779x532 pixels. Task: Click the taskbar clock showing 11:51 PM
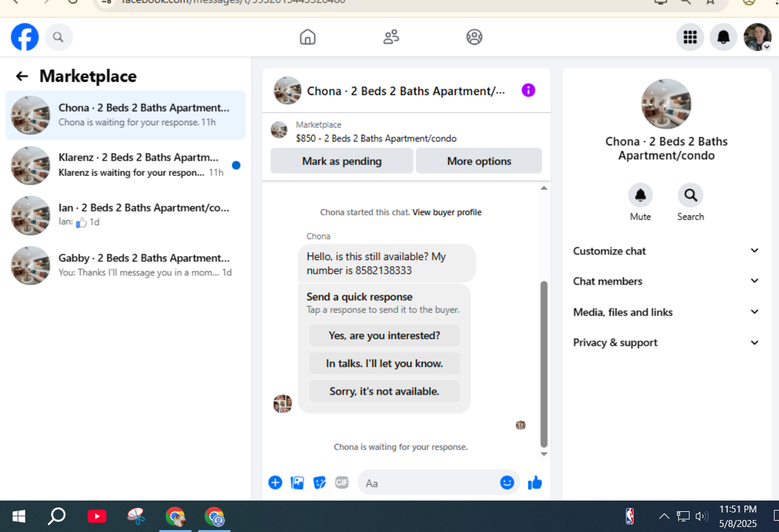coord(738,516)
